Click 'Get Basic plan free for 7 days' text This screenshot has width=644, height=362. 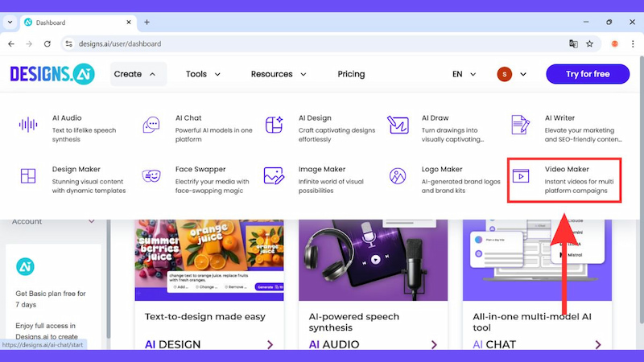(51, 298)
